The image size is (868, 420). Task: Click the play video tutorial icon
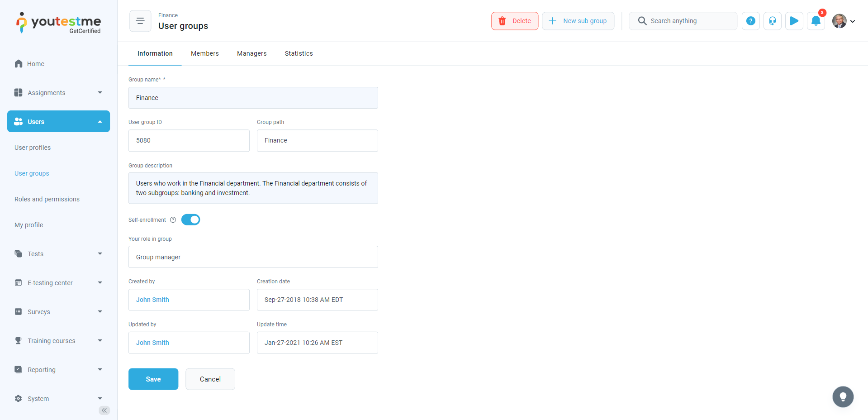coord(794,21)
